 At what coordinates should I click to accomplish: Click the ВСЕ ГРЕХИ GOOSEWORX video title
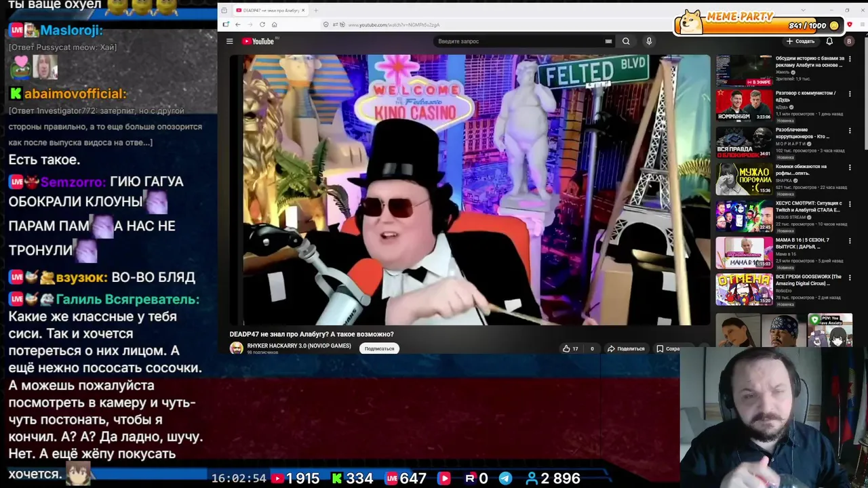(x=809, y=280)
